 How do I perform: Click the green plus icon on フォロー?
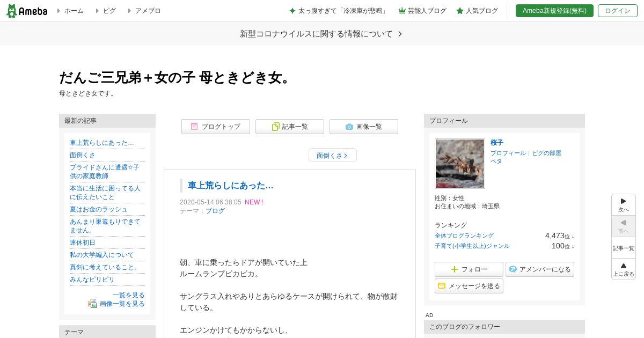click(455, 269)
